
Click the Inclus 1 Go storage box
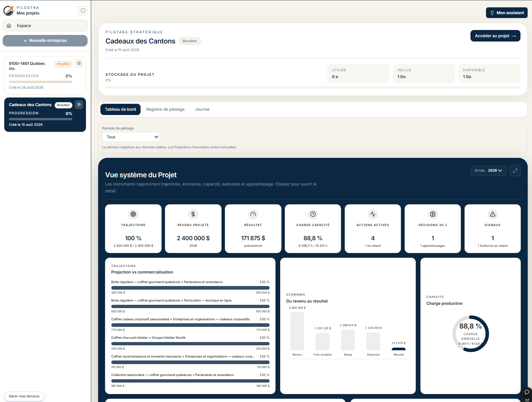coord(424,73)
